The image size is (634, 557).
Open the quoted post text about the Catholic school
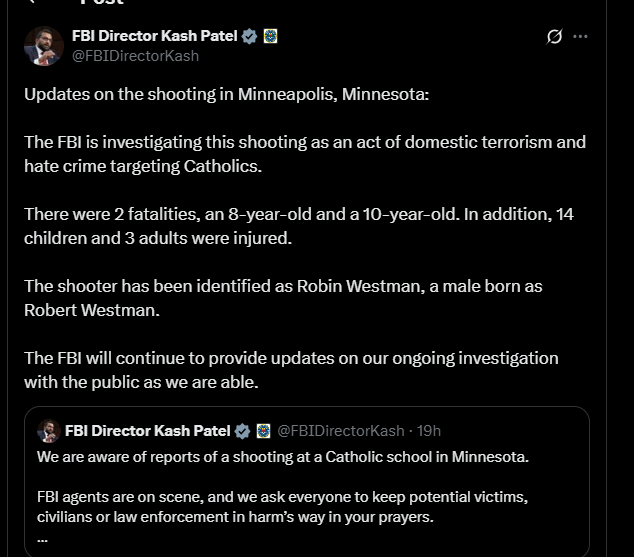pyautogui.click(x=283, y=457)
